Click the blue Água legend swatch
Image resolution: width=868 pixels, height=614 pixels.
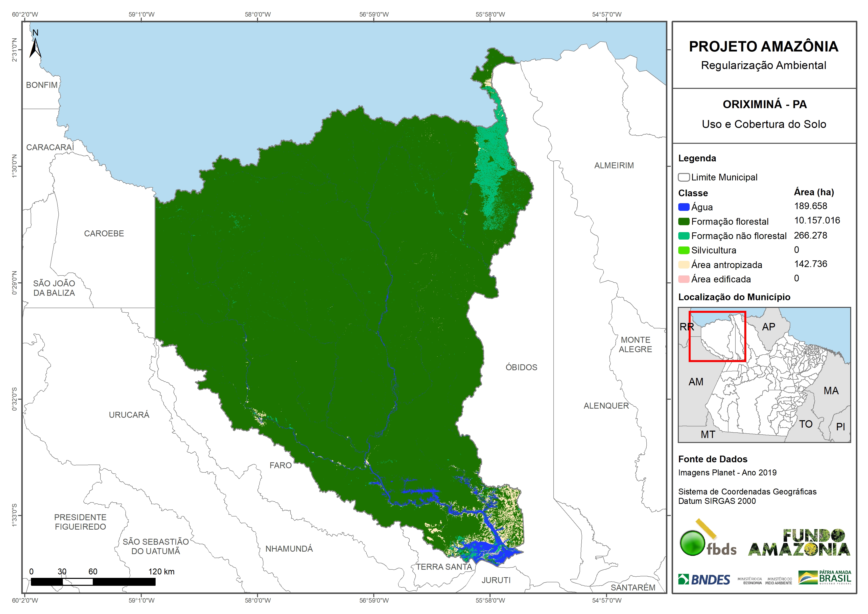pyautogui.click(x=683, y=207)
